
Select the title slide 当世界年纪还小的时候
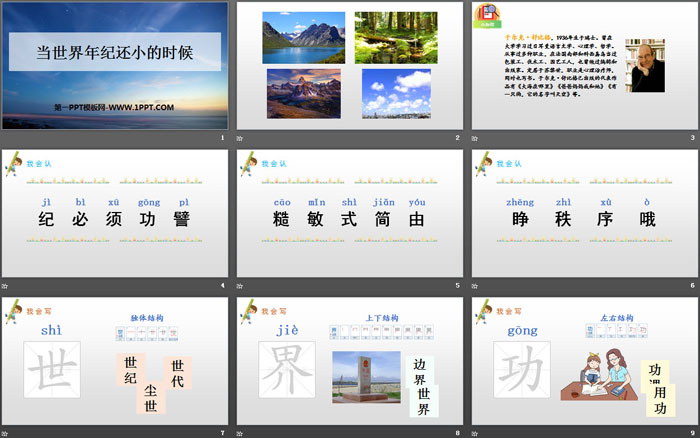point(115,65)
